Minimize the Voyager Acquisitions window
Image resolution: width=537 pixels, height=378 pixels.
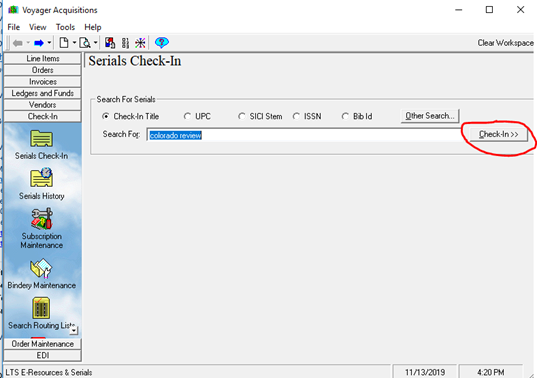point(458,10)
